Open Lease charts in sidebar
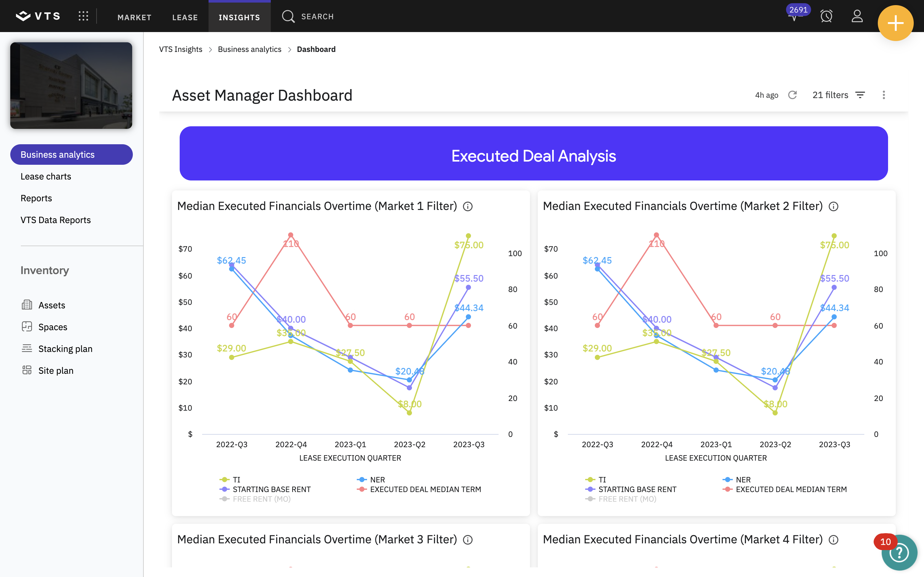The width and height of the screenshot is (924, 577). [x=46, y=176]
